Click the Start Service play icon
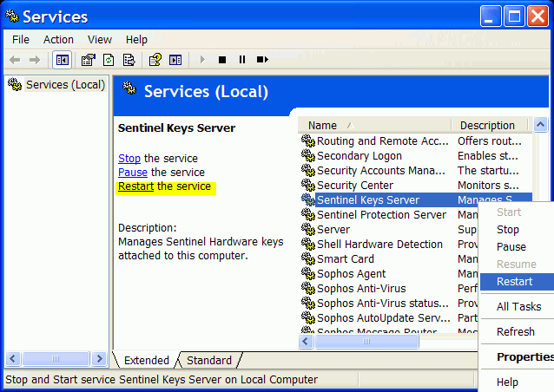This screenshot has width=554, height=392. point(202,60)
